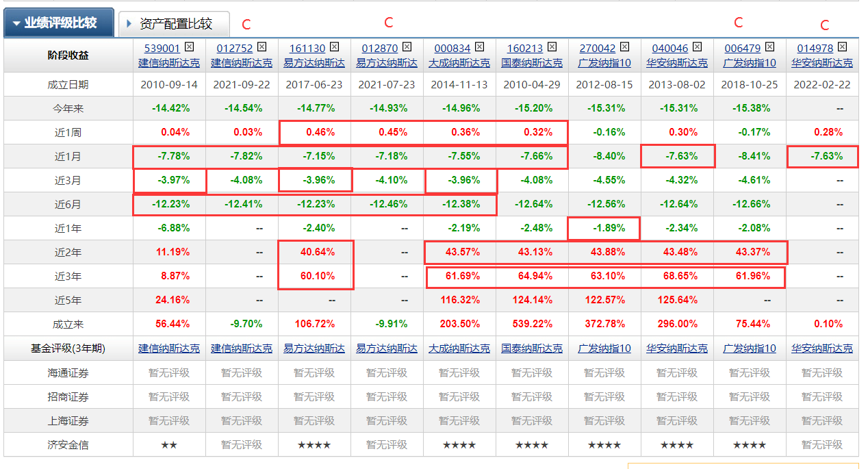Open 易方达纳斯达 name link below code 161130

pyautogui.click(x=314, y=63)
